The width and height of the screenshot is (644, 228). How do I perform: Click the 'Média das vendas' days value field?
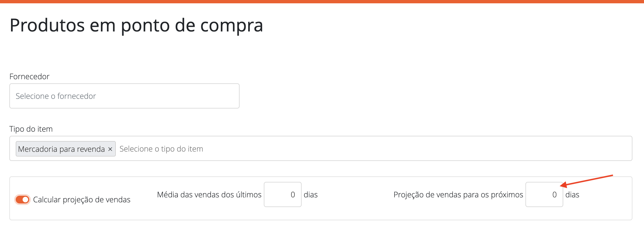(x=282, y=194)
